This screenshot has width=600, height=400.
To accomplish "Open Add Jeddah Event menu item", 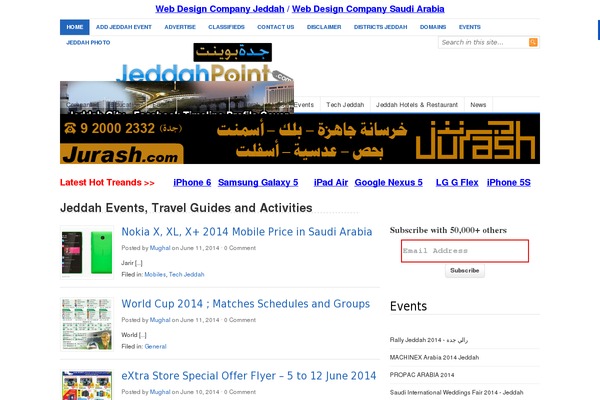I will 124,27.
